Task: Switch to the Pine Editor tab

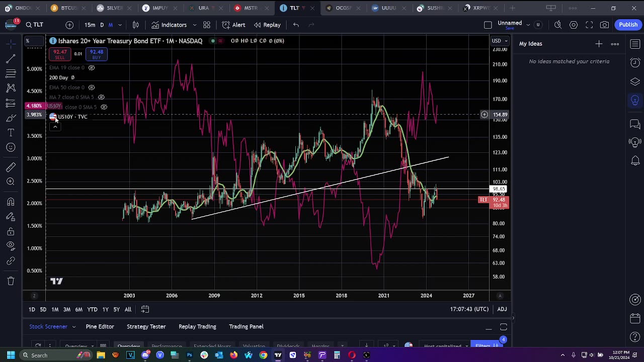Action: coord(100,327)
